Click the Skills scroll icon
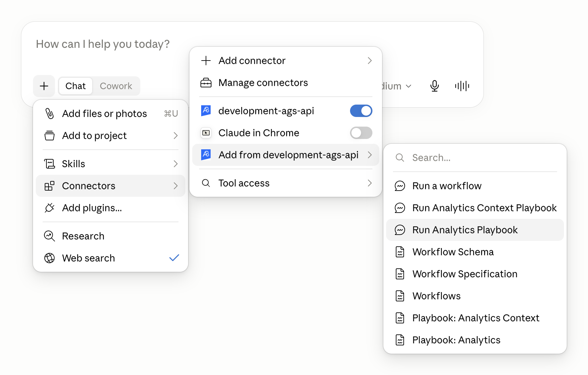588x375 pixels. point(50,164)
